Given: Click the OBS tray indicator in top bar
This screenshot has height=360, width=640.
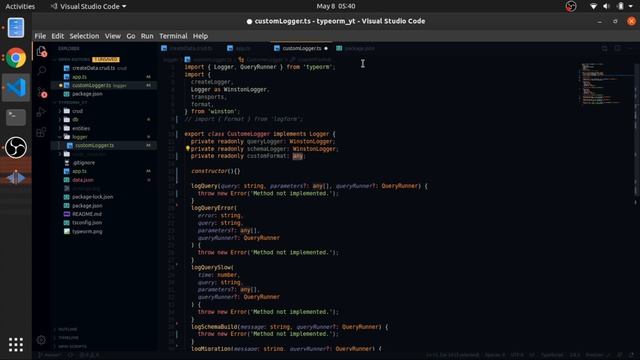Looking at the screenshot, I should 571,6.
